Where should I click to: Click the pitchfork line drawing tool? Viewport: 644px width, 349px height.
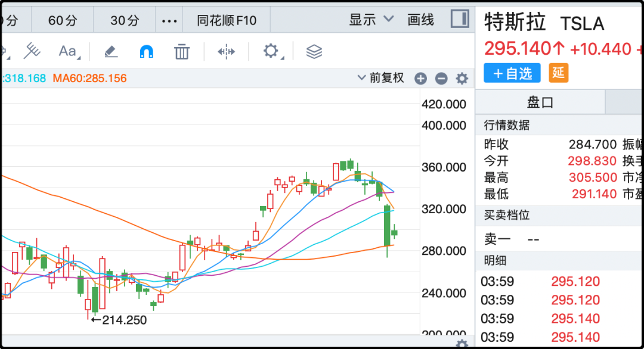(32, 52)
